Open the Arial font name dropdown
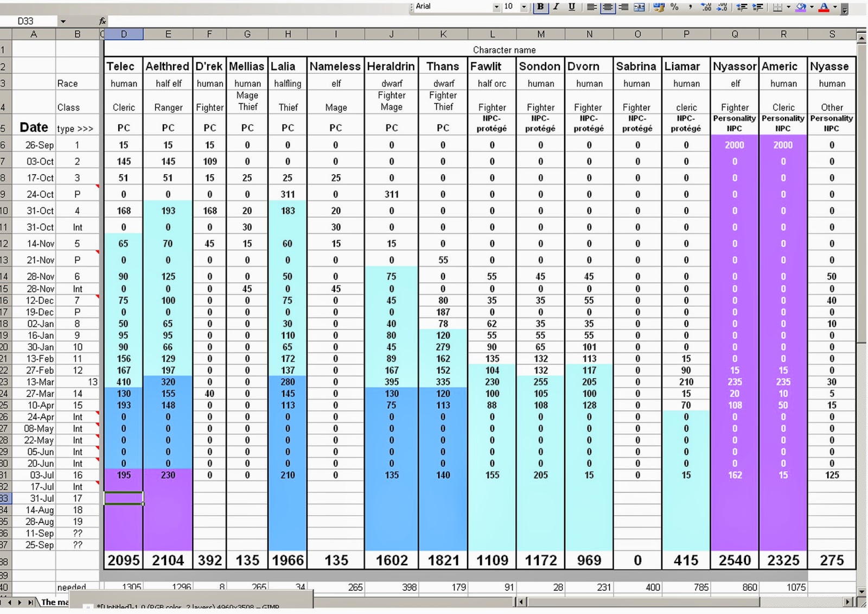Viewport: 868px width, 614px height. (496, 7)
